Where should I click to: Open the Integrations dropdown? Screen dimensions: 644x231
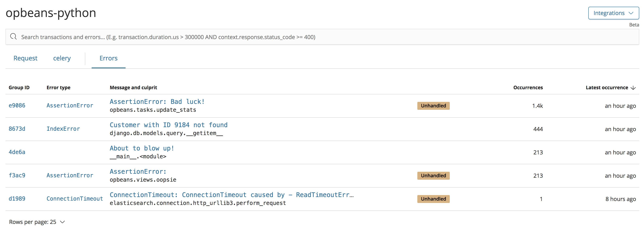613,13
